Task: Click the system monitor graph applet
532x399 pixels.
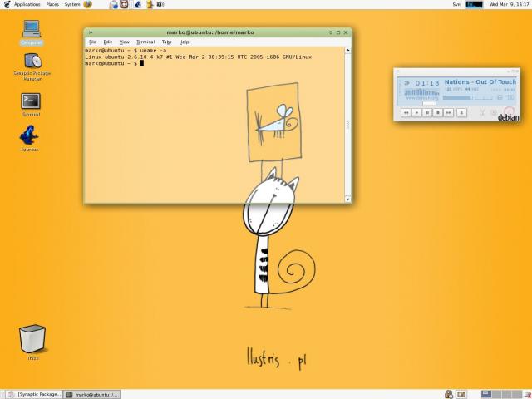Action: point(474,4)
